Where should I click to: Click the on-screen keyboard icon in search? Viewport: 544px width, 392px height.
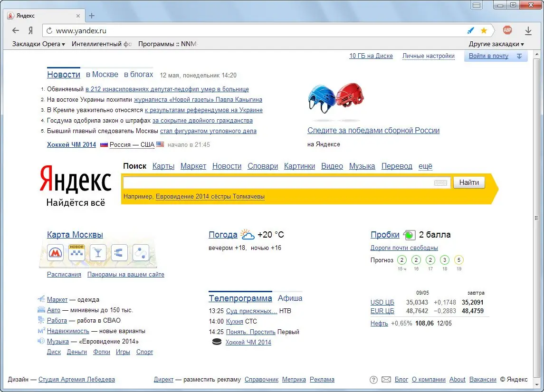coord(440,183)
